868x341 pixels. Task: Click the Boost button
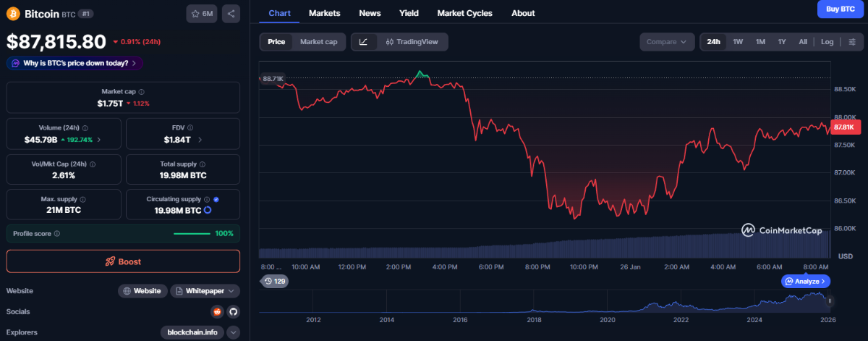[123, 261]
